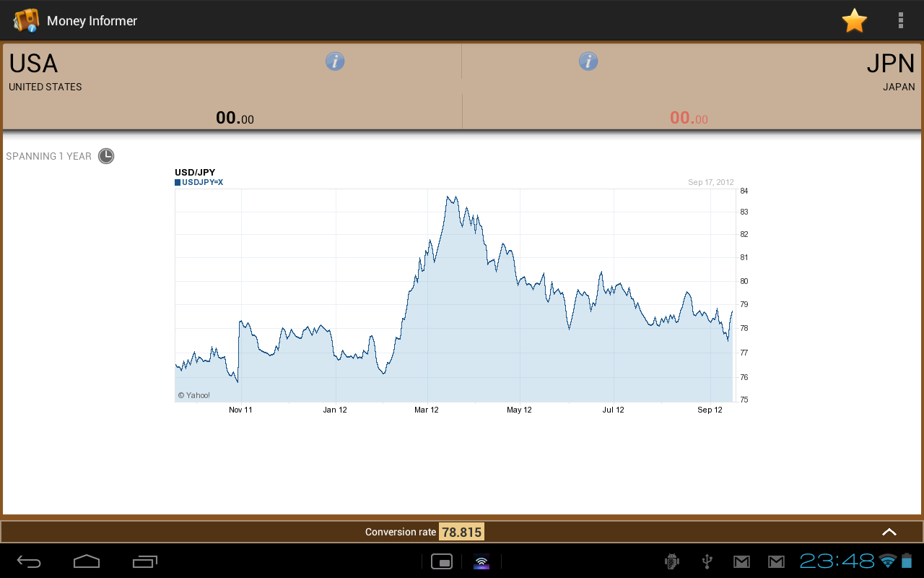Tap the Android home navigation button

(x=87, y=561)
